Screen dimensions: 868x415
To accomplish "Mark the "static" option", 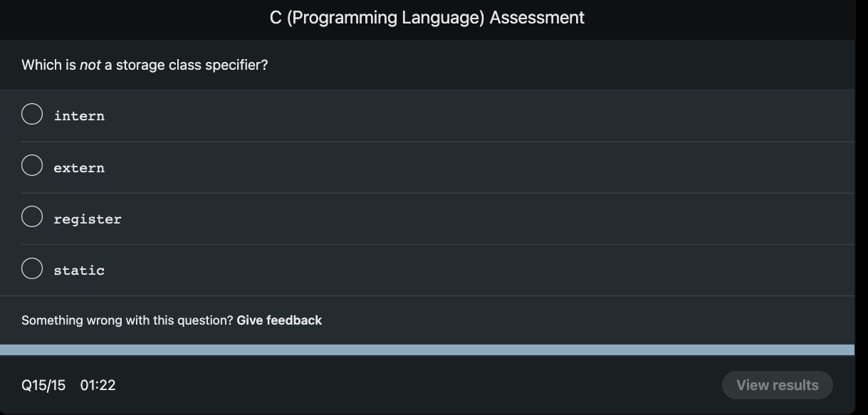I will click(x=31, y=267).
